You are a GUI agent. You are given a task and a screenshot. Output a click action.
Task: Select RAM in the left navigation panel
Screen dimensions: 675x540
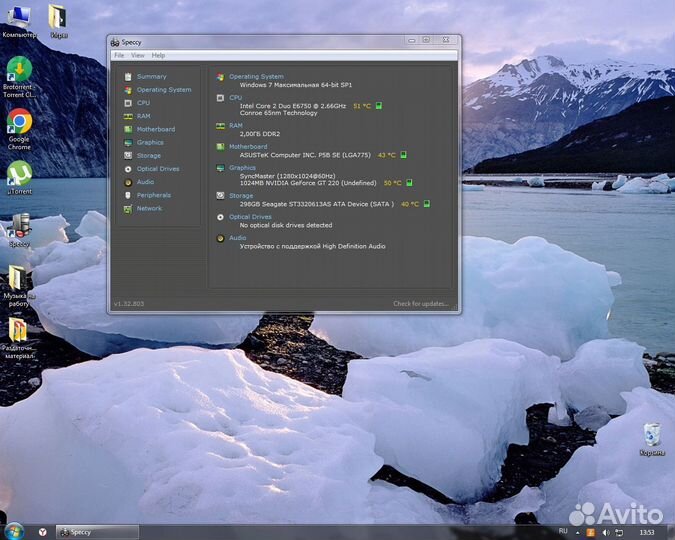(143, 116)
